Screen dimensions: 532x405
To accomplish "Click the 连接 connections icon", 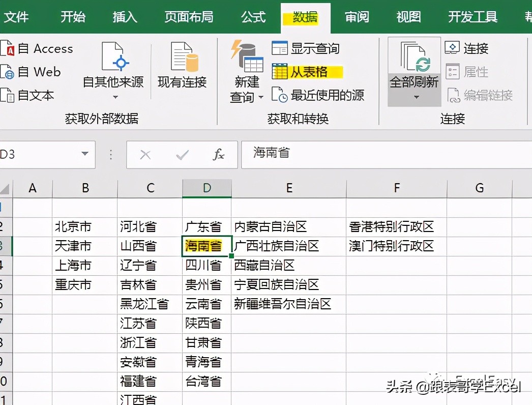I will pyautogui.click(x=452, y=48).
